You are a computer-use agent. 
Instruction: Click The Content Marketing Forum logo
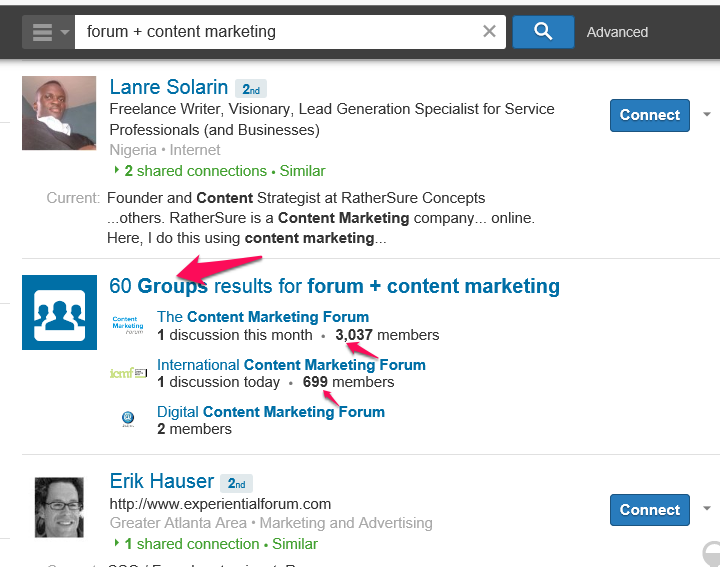(128, 325)
